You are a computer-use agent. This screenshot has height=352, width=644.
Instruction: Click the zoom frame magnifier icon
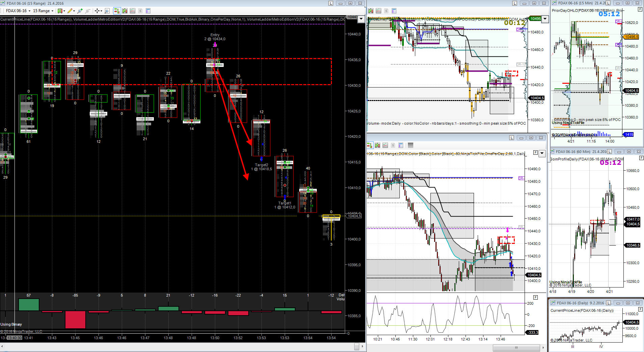[107, 11]
